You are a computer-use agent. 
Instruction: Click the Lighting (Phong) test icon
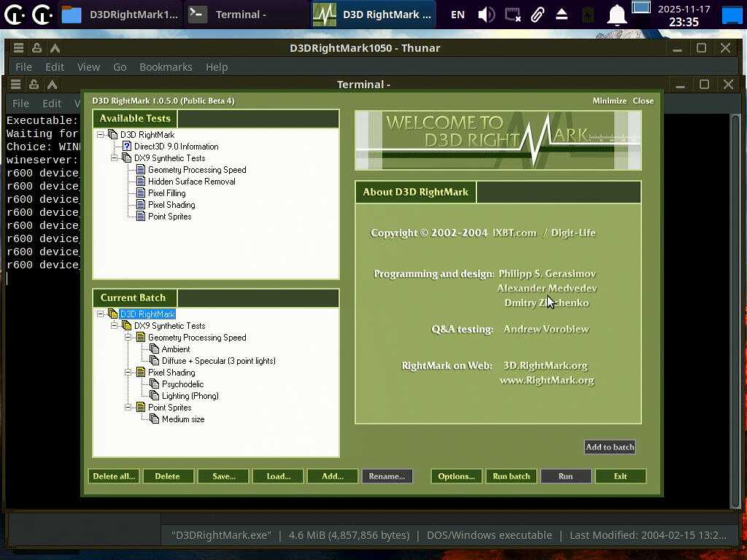[155, 396]
